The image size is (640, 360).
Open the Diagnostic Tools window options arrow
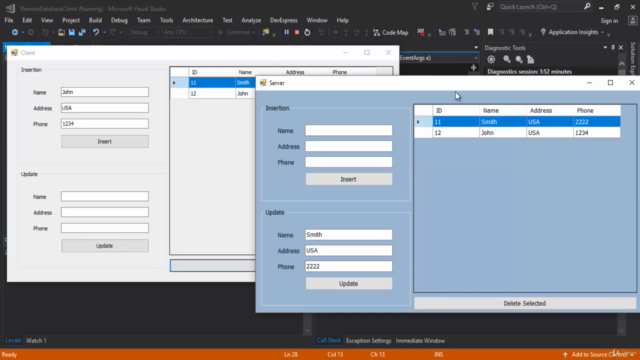click(605, 48)
